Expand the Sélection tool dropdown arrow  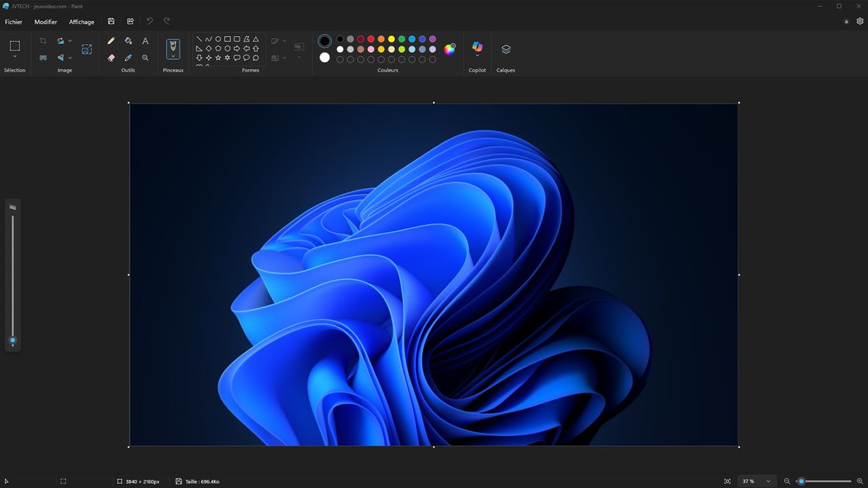pyautogui.click(x=14, y=56)
